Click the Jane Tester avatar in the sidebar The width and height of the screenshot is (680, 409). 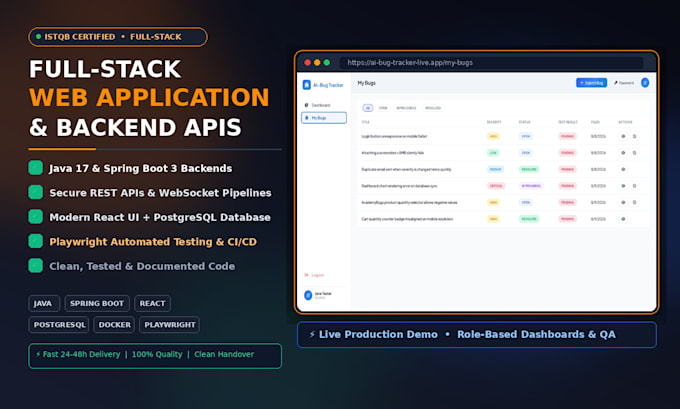click(308, 295)
